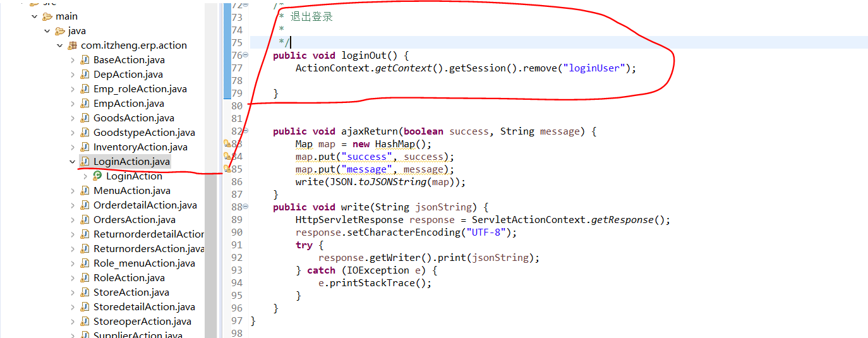Click the OrderdetailAction.java file icon
Screen dimensions: 868x338
(x=85, y=205)
